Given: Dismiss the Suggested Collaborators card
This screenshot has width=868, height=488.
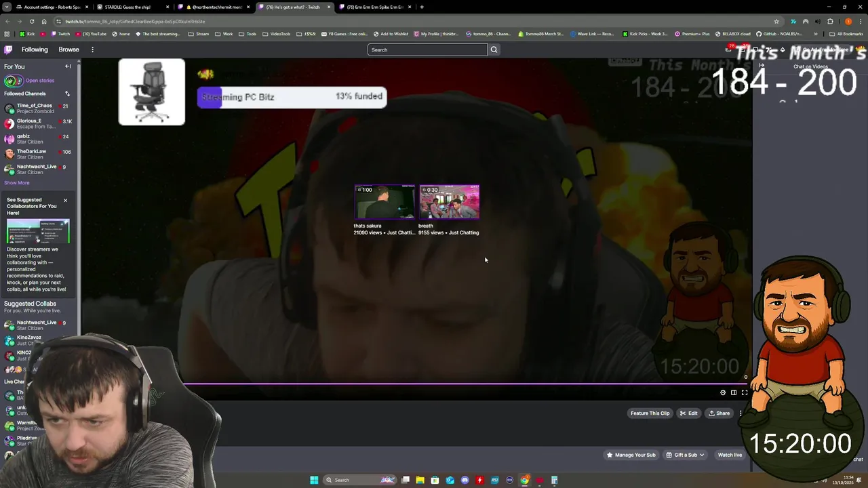Looking at the screenshot, I should [65, 201].
